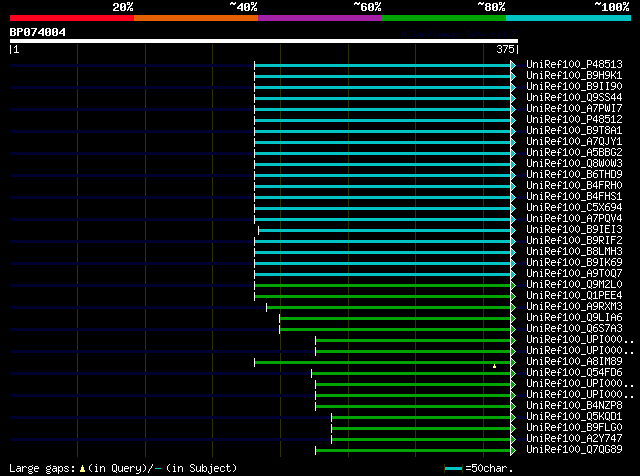Select the UniRef100_Q8W0W3 label

(x=574, y=164)
